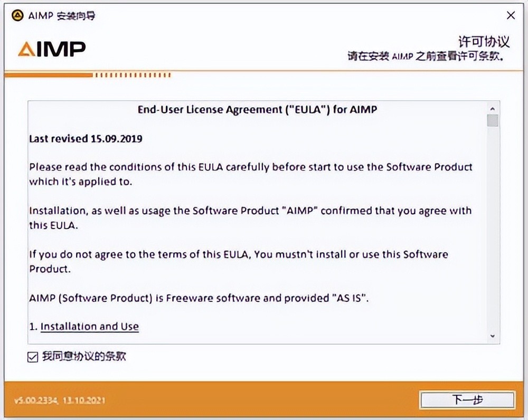Click the version text v5.00.2334 in the footer
528x420 pixels.
60,400
